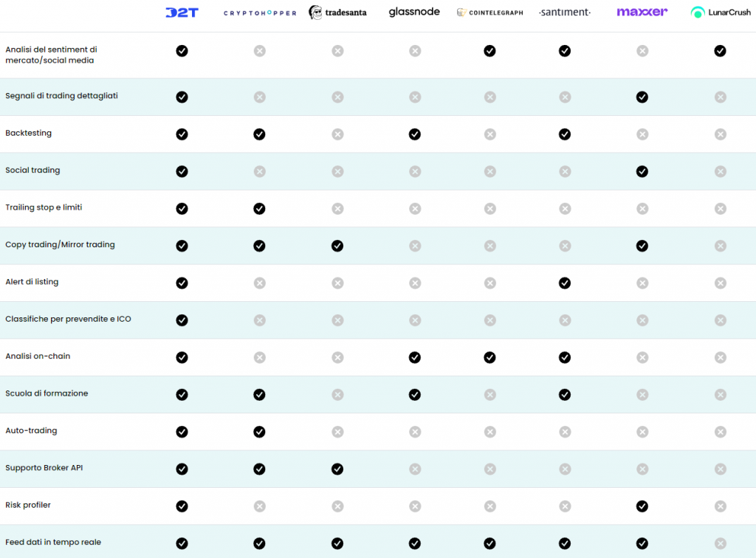
Task: Select the 'Analisi del sentiment di mercato/social media' label
Action: [51, 55]
